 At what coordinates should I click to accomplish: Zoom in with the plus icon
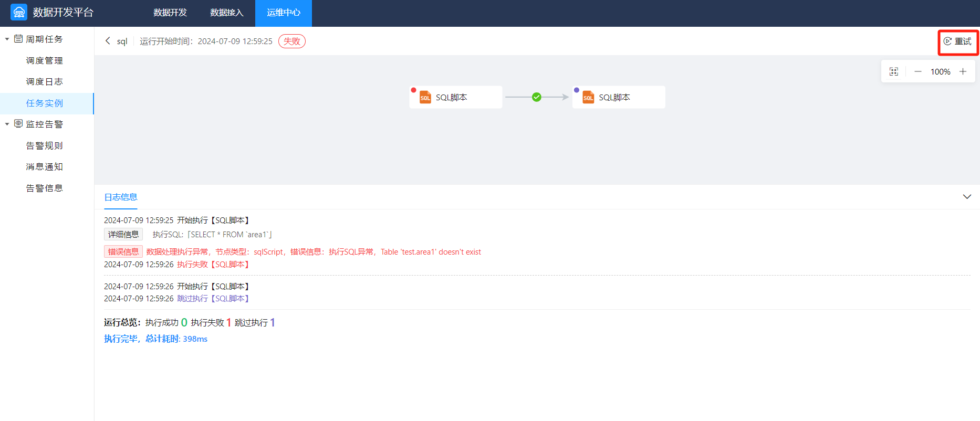tap(963, 71)
